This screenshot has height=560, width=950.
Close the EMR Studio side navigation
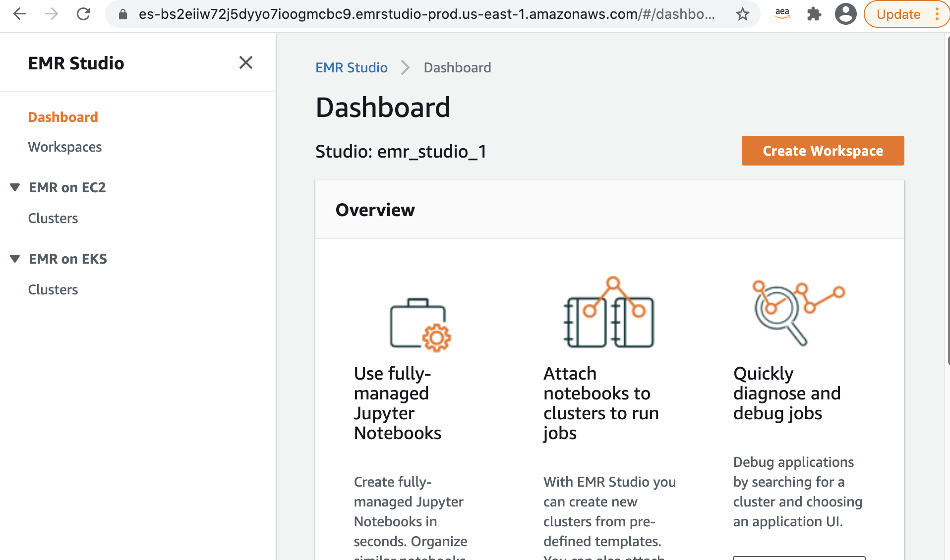pyautogui.click(x=246, y=62)
